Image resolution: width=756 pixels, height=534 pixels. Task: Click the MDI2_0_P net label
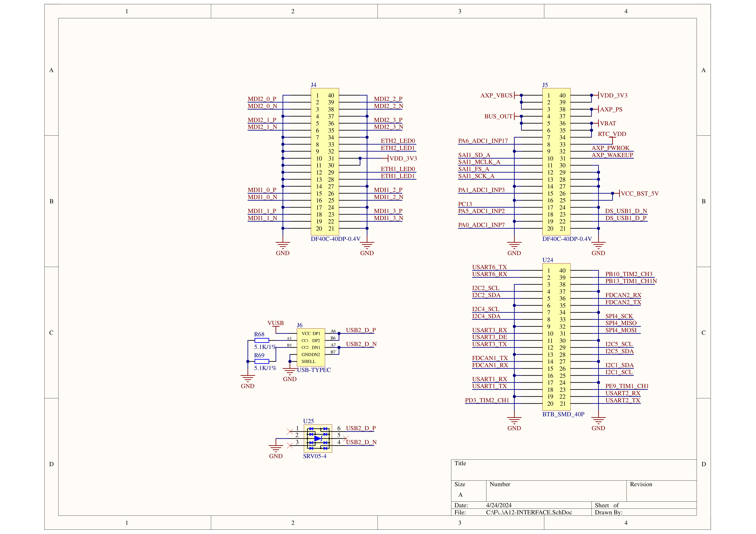point(262,99)
